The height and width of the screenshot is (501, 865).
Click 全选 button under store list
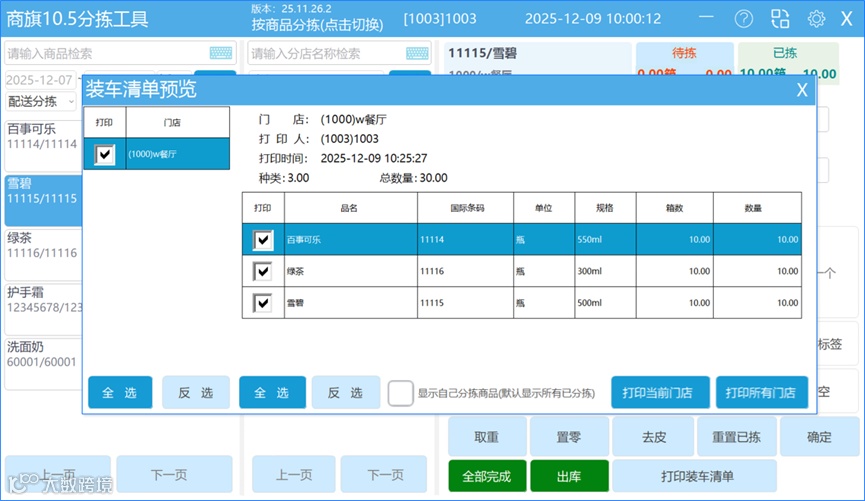click(120, 392)
